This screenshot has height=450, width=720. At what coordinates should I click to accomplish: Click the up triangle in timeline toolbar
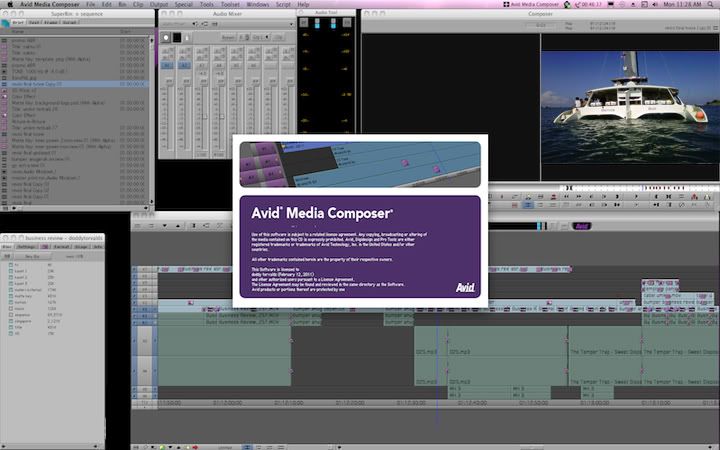tap(178, 225)
